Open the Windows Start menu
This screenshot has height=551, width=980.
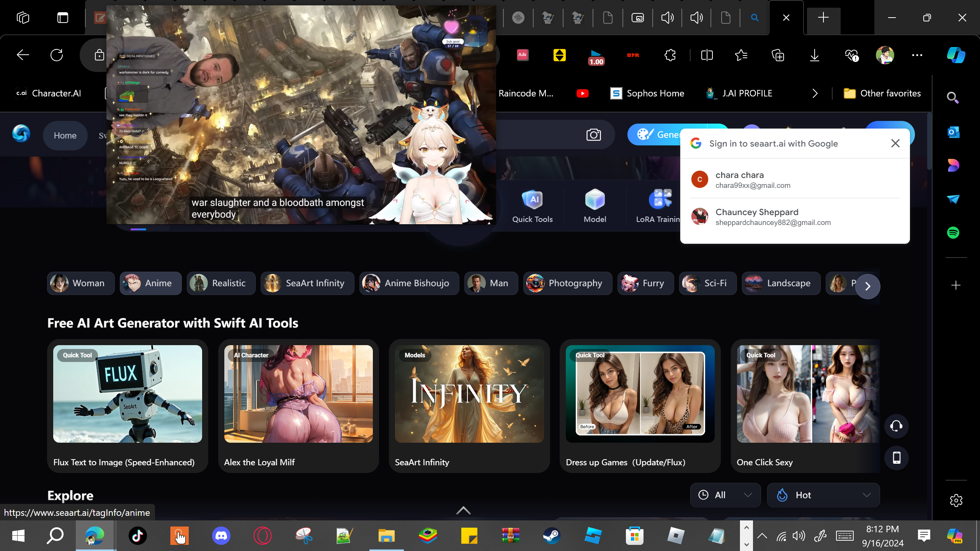18,536
